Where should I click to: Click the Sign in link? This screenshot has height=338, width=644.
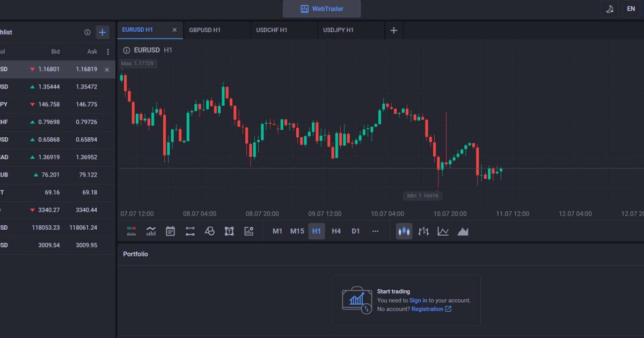click(x=419, y=300)
